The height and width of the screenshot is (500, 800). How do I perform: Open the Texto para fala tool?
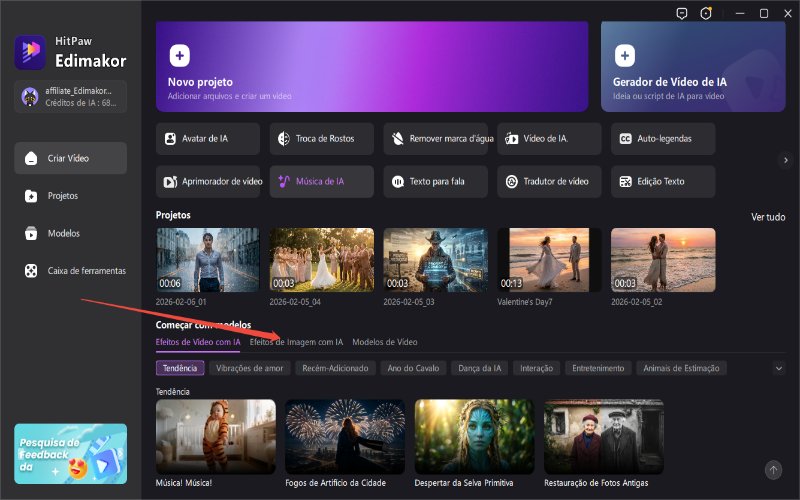435,182
